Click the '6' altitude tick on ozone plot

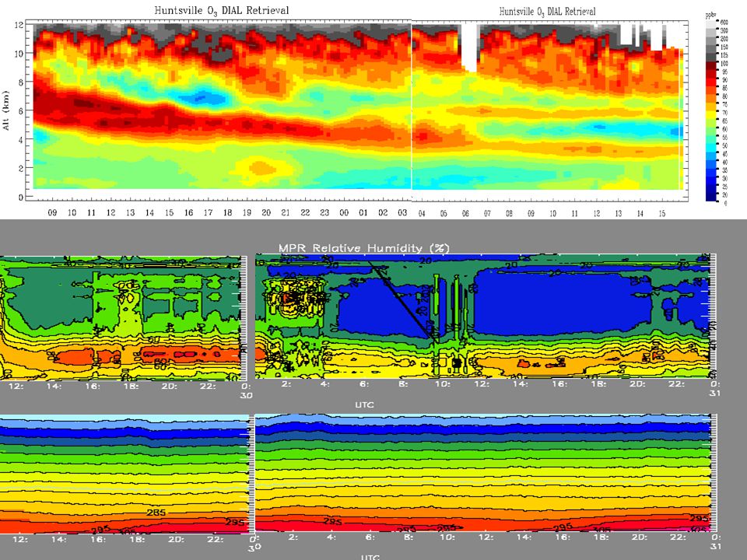20,110
